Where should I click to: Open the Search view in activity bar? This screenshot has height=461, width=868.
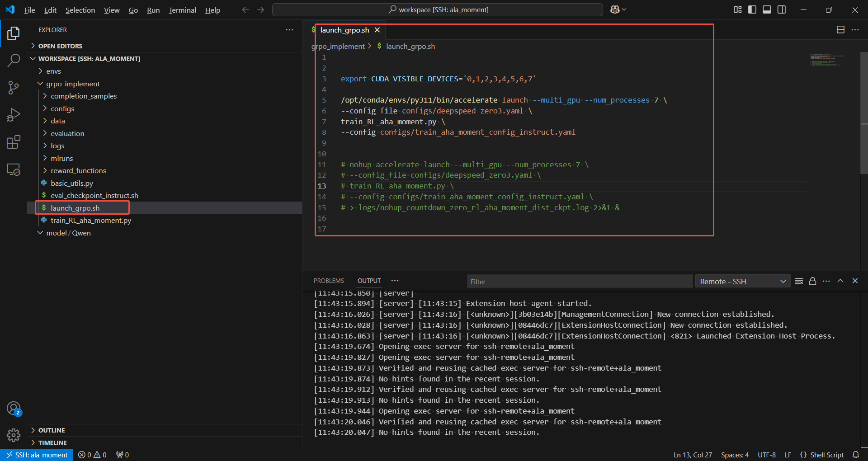pyautogui.click(x=14, y=60)
